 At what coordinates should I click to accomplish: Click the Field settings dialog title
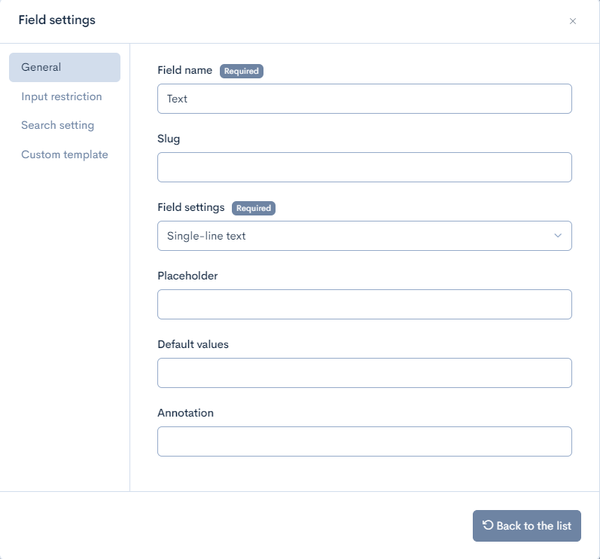(x=57, y=20)
